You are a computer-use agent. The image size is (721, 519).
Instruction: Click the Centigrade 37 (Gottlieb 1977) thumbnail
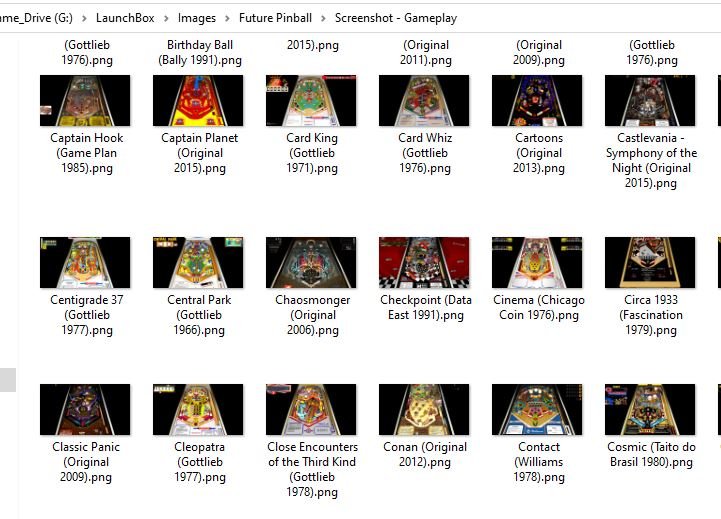[85, 262]
